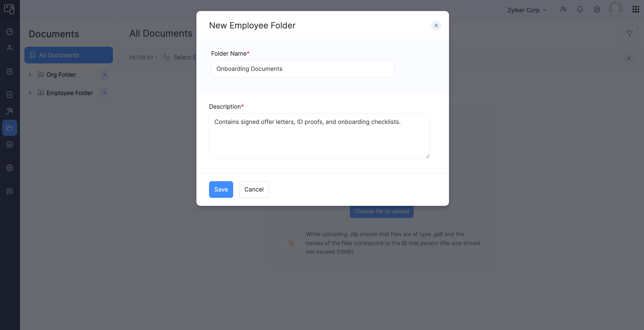Open notifications bell in top bar
Image resolution: width=644 pixels, height=330 pixels.
click(x=580, y=10)
